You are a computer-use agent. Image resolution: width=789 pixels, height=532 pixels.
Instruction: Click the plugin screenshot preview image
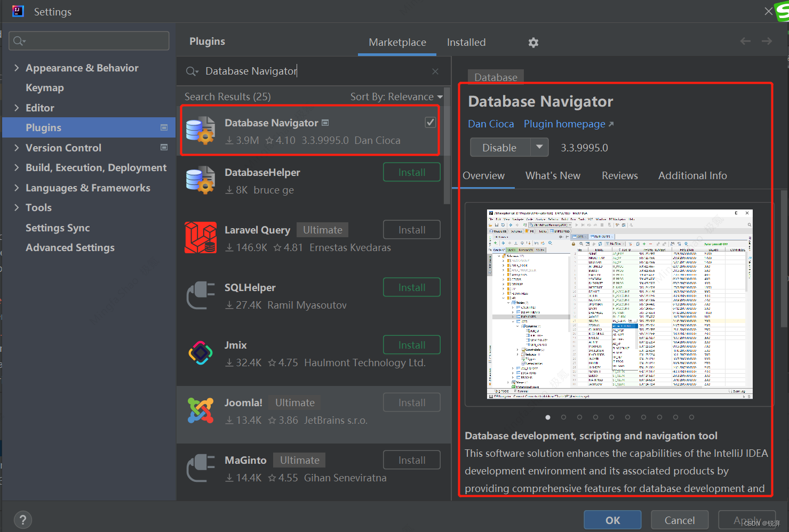(x=620, y=304)
